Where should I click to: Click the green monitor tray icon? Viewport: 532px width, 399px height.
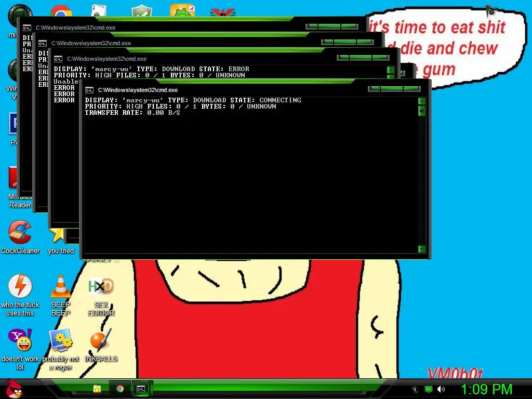point(429,389)
